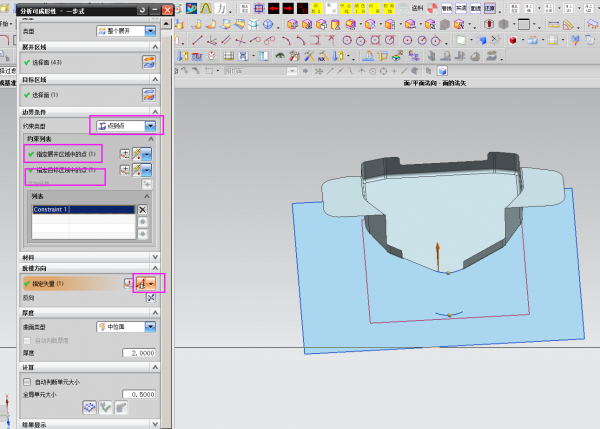
Task: Click the check mesh icon with green tick
Action: pos(105,407)
